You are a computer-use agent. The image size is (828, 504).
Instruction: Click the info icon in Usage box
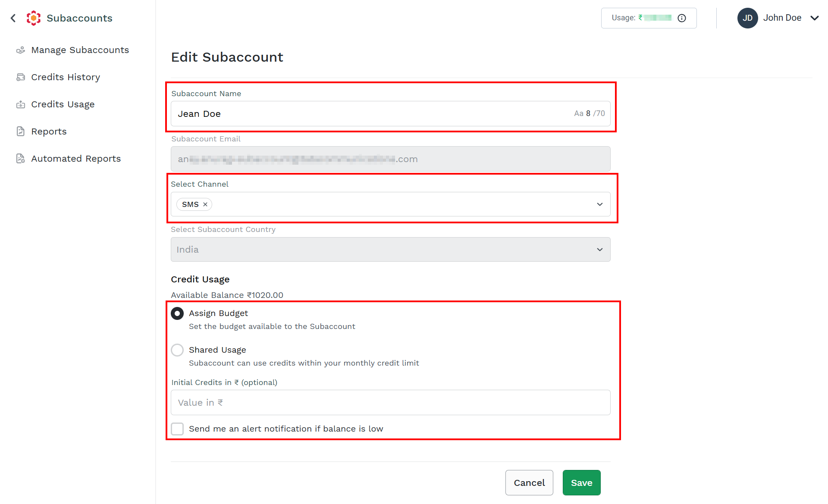(682, 18)
